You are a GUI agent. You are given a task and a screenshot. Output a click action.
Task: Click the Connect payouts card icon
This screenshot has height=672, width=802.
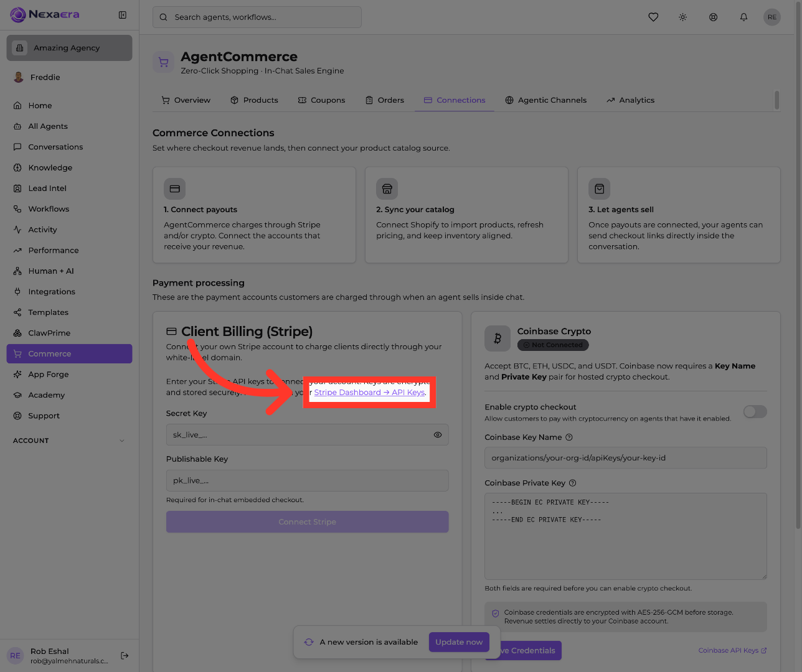tap(174, 189)
